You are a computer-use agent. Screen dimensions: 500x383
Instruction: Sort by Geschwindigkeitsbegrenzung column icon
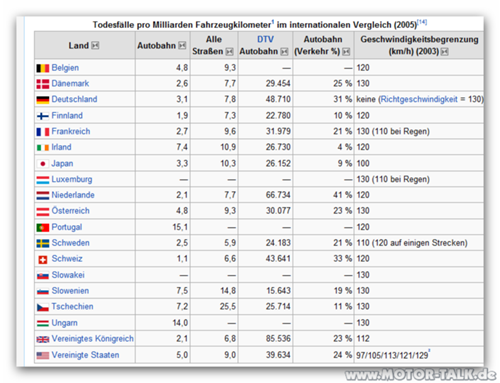click(445, 51)
